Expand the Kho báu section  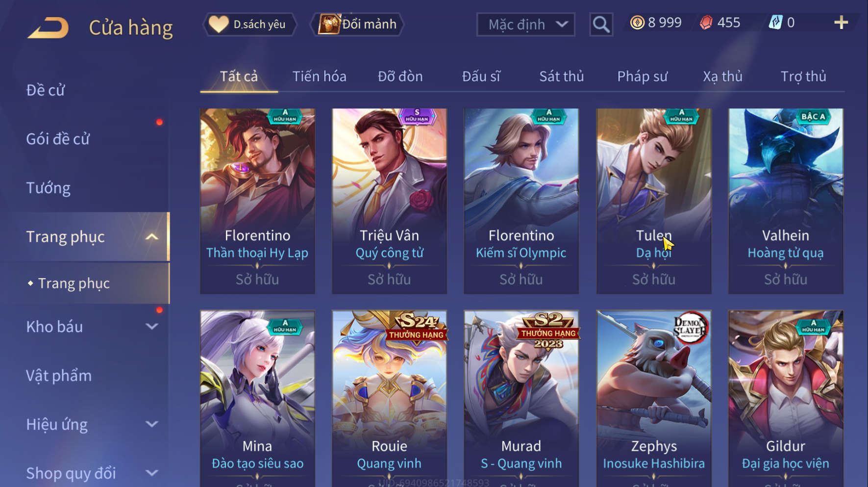(152, 327)
